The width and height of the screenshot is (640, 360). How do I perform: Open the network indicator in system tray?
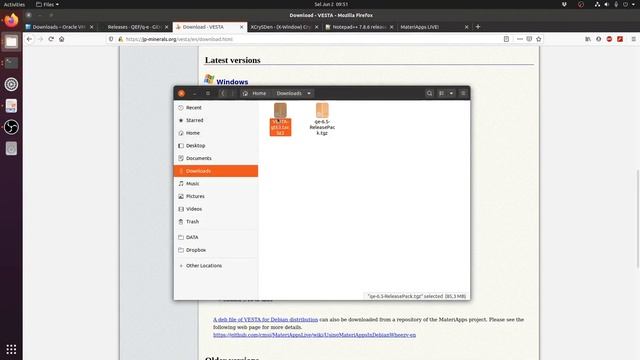pos(597,4)
